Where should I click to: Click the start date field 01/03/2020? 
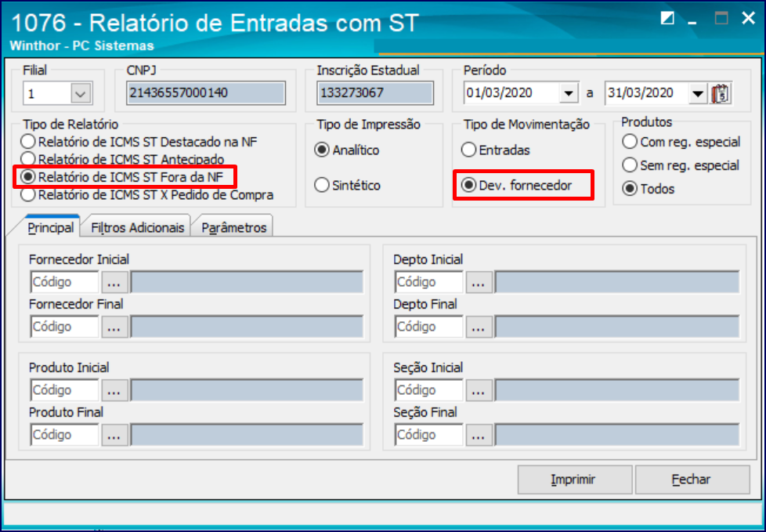click(511, 92)
